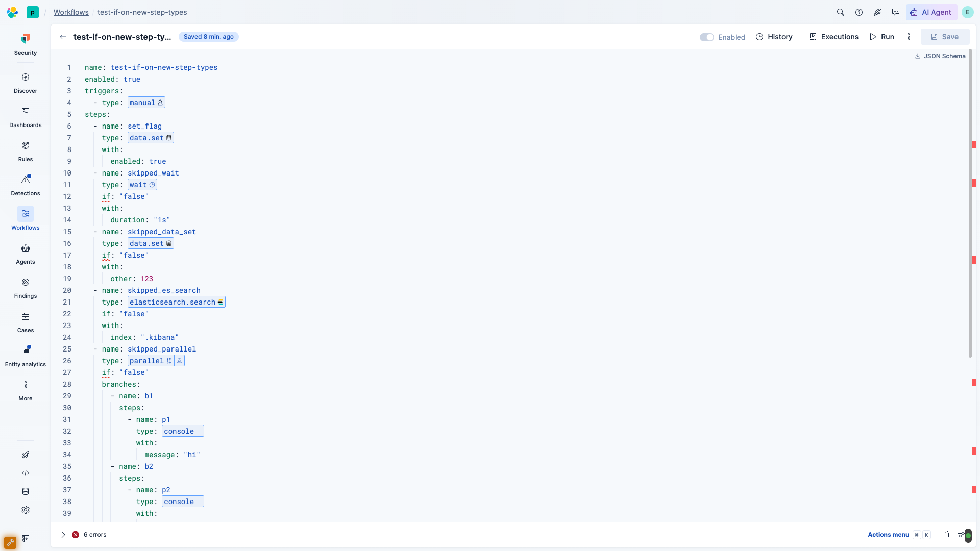Open Cases in the sidebar
Image resolution: width=980 pixels, height=551 pixels.
(26, 322)
